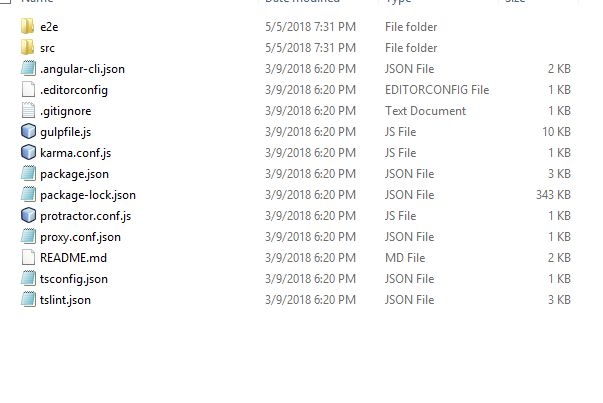Image resolution: width=603 pixels, height=403 pixels.
Task: Click the 343 KB size entry
Action: [553, 195]
